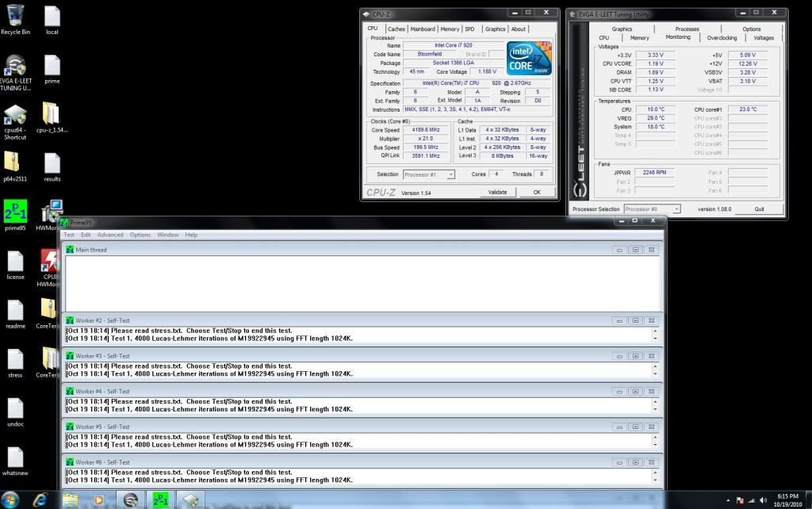Switch to the Mainboard tab in CPU-Z
Screen dimensions: 812x509
point(422,29)
